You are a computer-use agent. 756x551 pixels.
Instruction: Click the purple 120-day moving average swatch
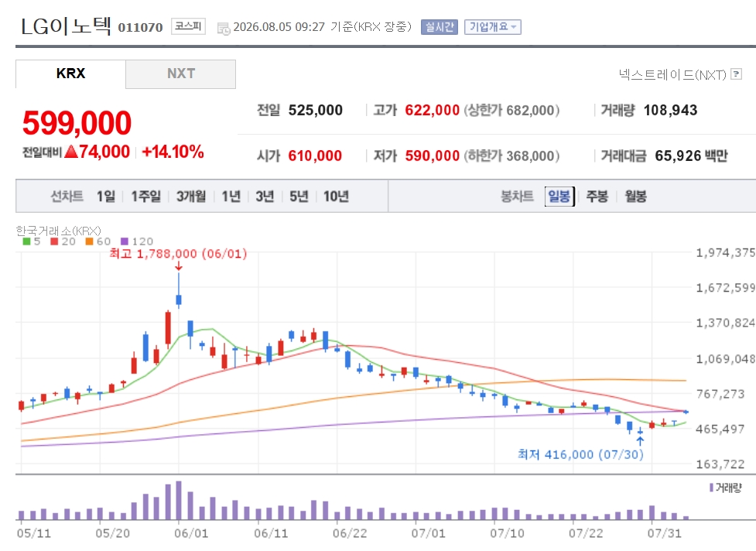pyautogui.click(x=125, y=241)
